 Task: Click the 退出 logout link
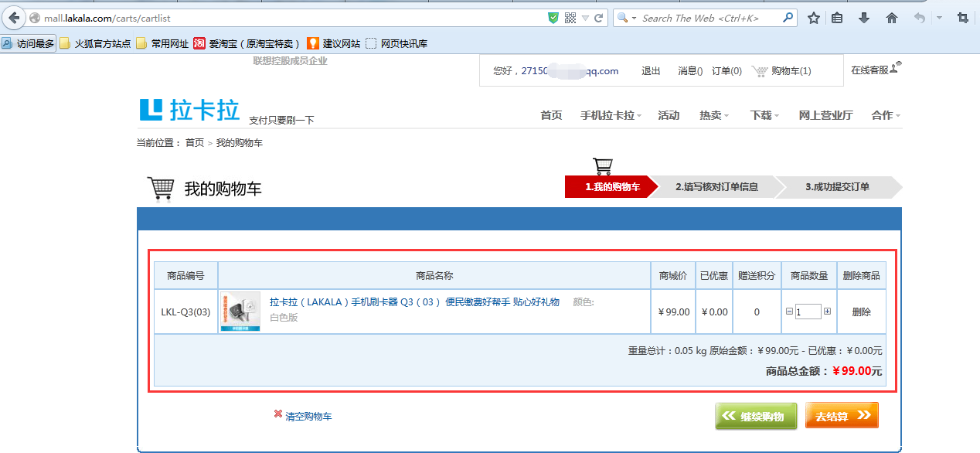coord(651,71)
